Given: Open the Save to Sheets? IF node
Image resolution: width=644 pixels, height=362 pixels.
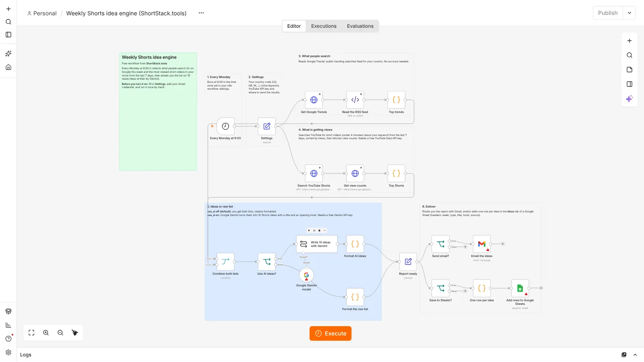Looking at the screenshot, I should click(x=440, y=288).
